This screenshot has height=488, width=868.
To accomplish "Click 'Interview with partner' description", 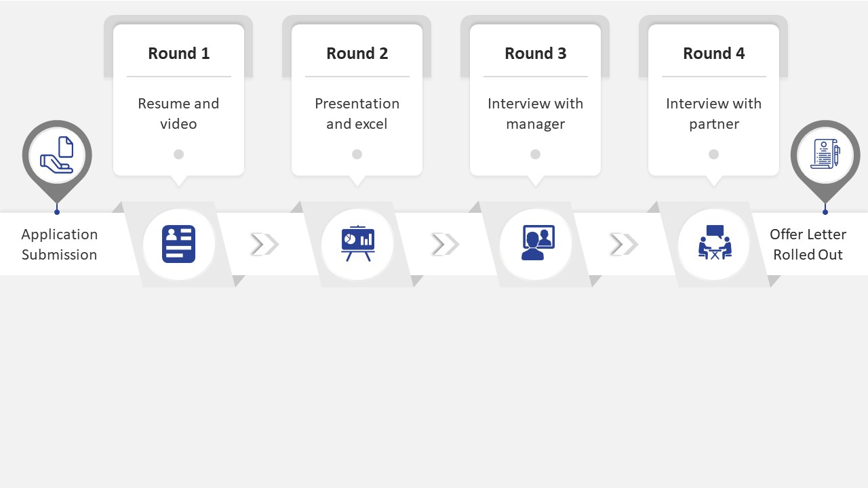I will [714, 114].
